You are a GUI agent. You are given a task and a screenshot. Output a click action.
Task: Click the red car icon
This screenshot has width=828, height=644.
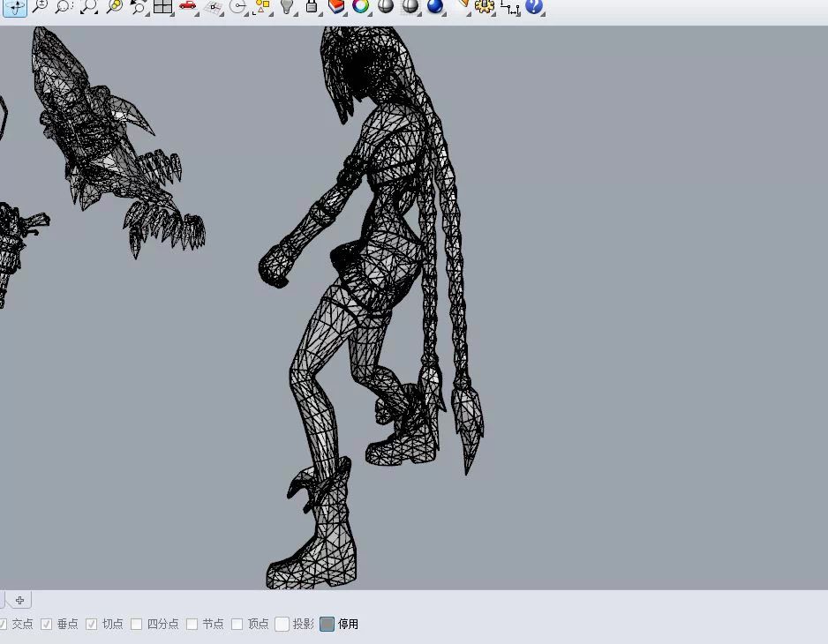pos(187,6)
